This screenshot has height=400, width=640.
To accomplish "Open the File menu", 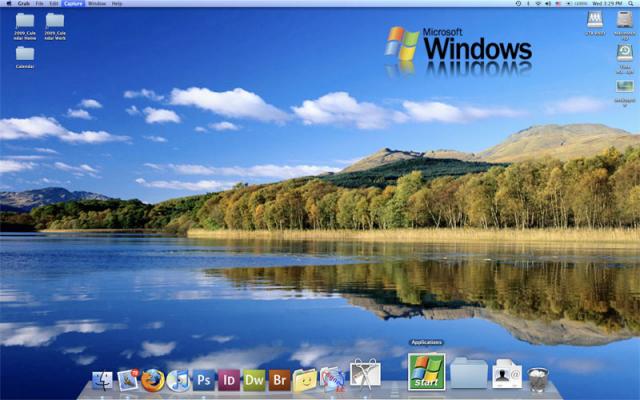I will [39, 3].
